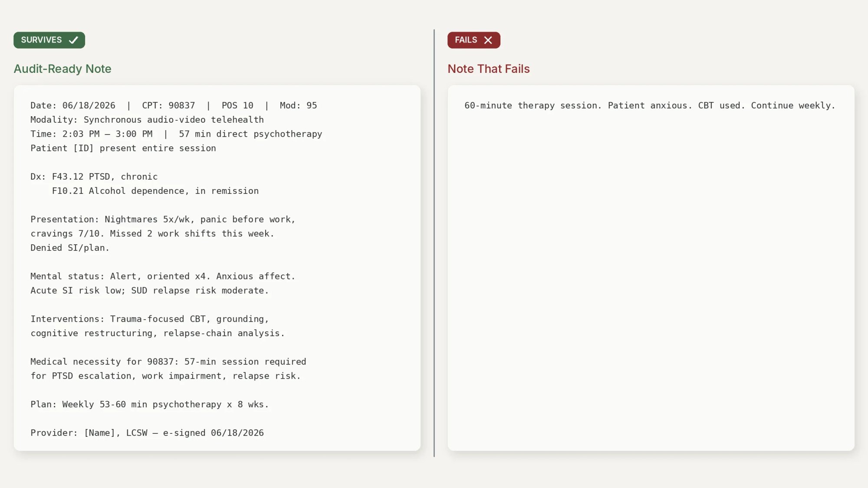Click 'Acute SI risk low; SUD relapse risk moderate' line
This screenshot has height=488, width=868.
pos(150,291)
